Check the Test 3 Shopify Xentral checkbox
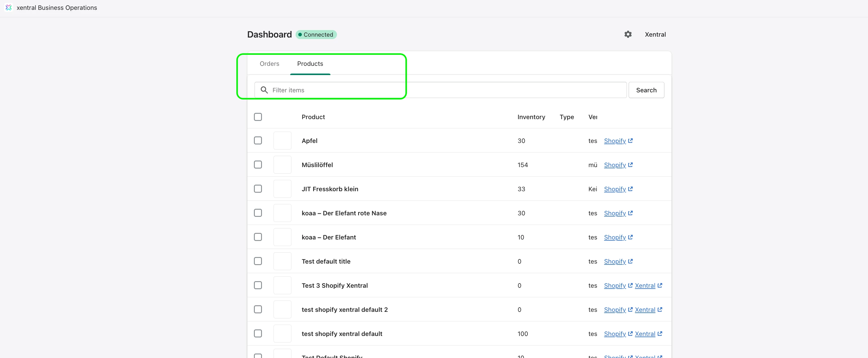 [x=258, y=286]
